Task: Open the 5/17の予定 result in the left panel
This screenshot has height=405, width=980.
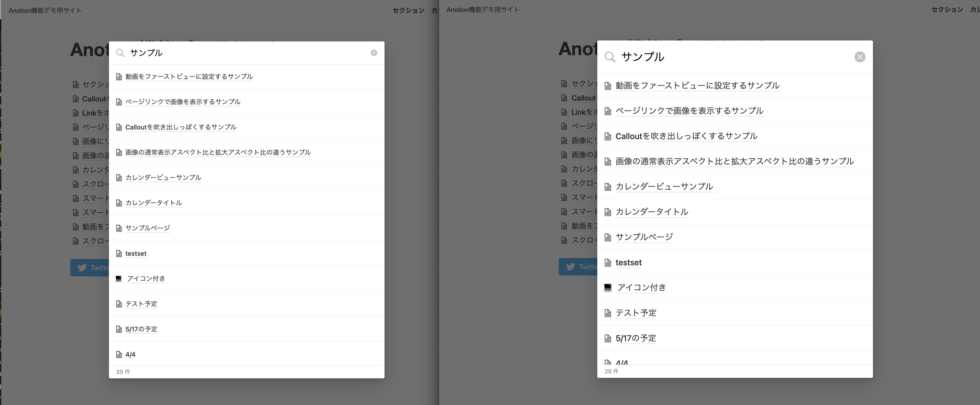Action: click(x=141, y=329)
